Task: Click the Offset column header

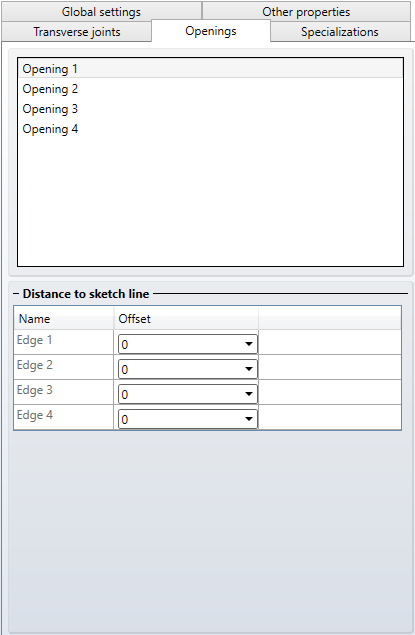Action: [186, 318]
